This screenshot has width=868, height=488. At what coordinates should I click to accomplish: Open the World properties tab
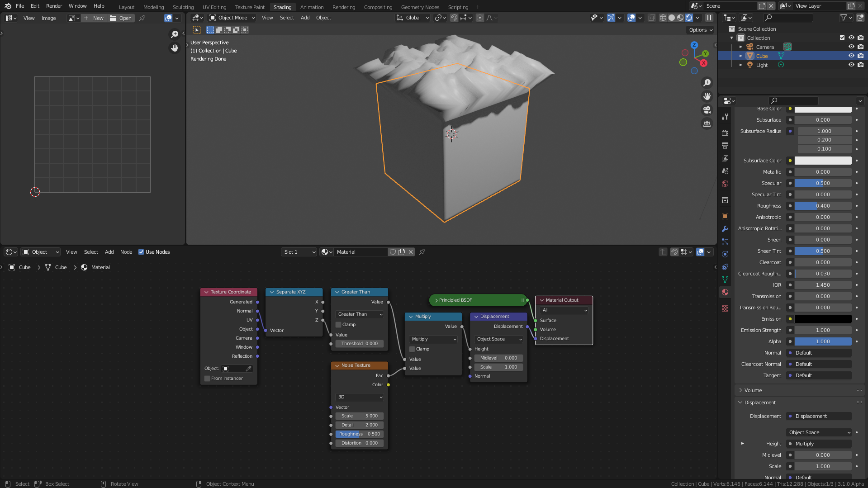click(x=725, y=184)
